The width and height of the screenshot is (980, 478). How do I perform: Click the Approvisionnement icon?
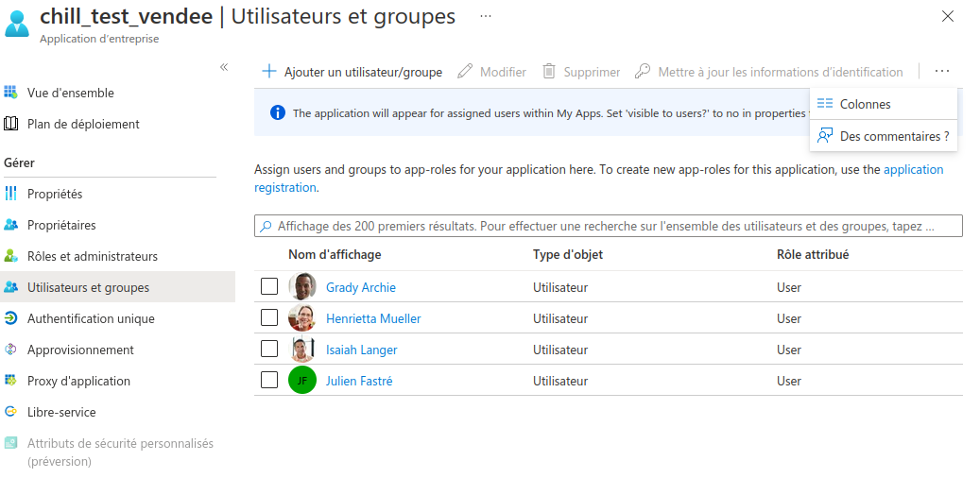(x=11, y=350)
